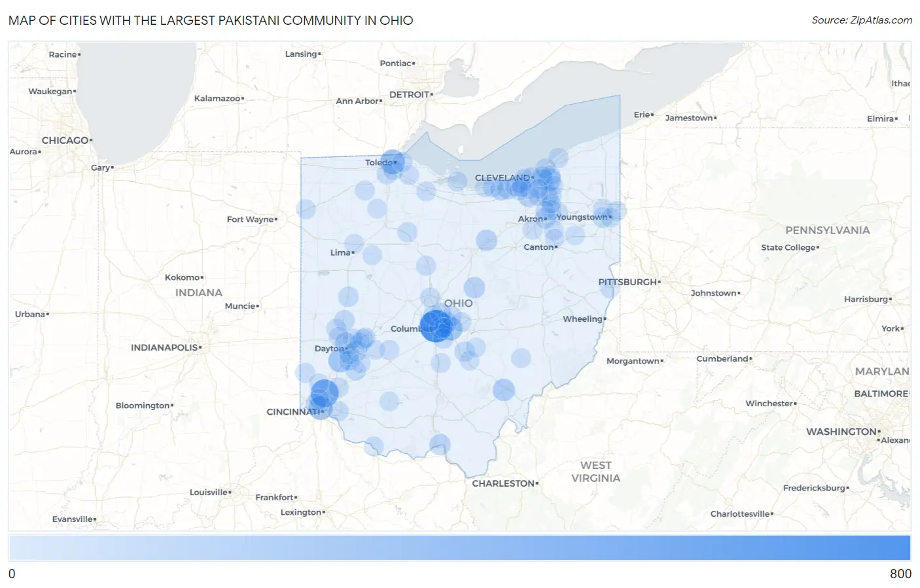This screenshot has width=920, height=588.
Task: Click the Johnstown city label
Action: (x=714, y=293)
